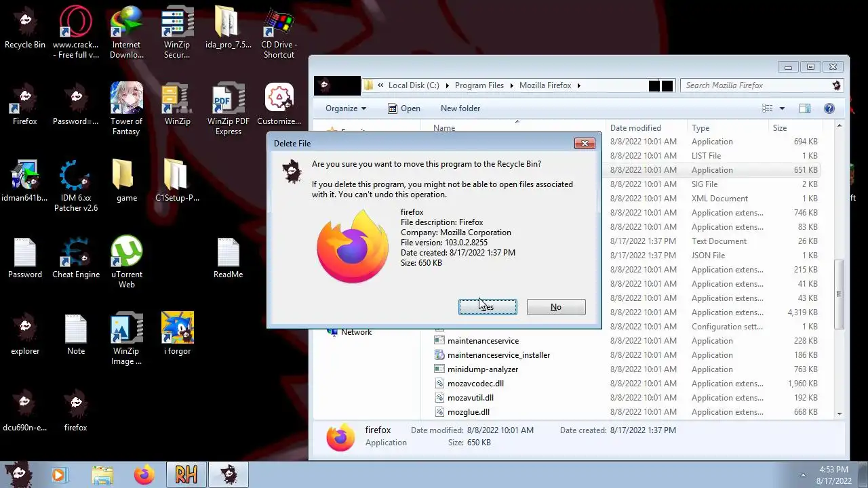Open the taskbar clock showing 4:53 PM
868x488 pixels.
pos(833,475)
